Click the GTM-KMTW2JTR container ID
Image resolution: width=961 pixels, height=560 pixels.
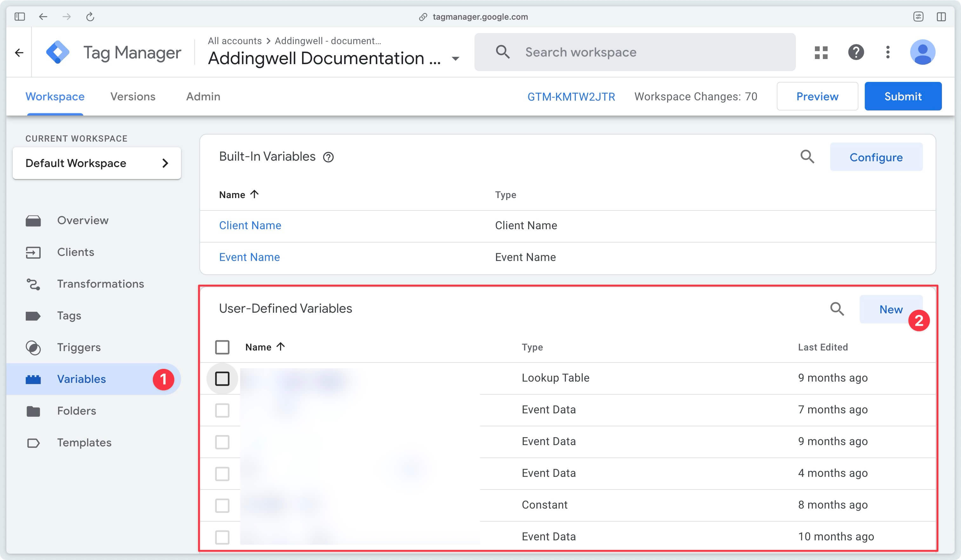click(571, 97)
